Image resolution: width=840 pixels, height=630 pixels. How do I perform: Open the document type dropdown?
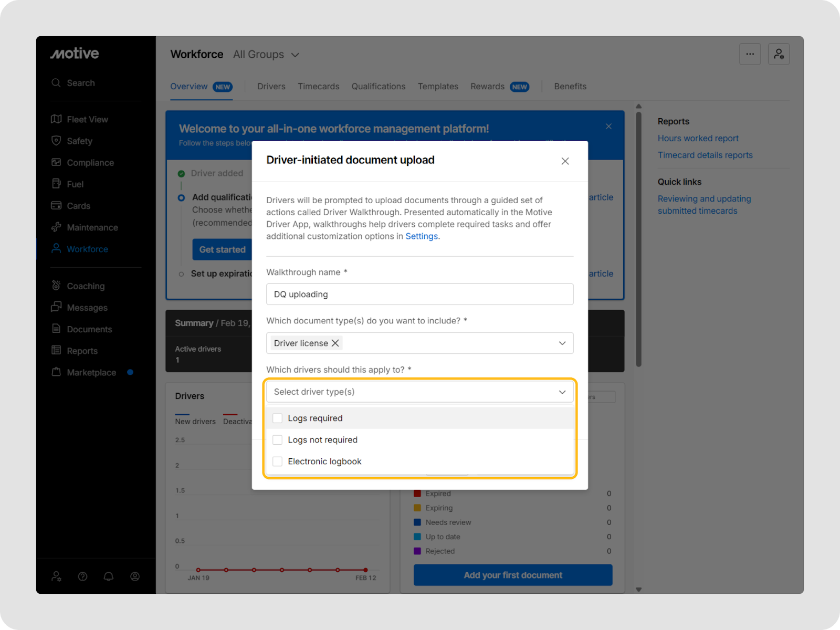562,343
